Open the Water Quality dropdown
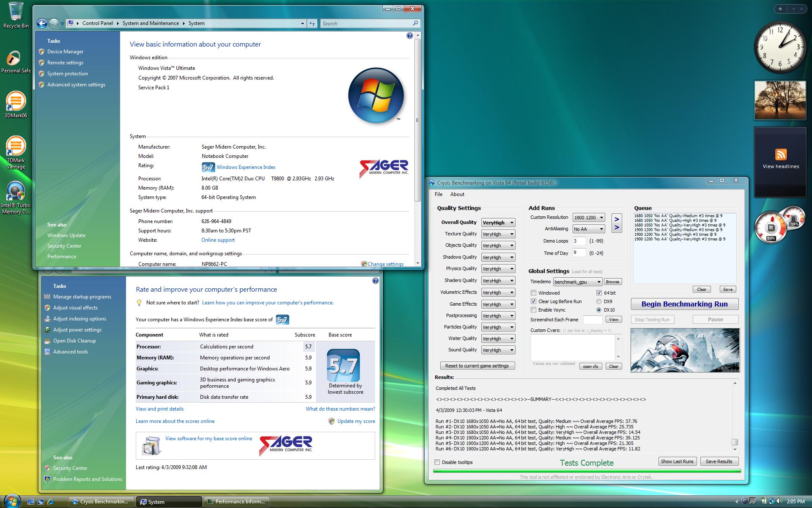812x508 pixels. point(498,339)
